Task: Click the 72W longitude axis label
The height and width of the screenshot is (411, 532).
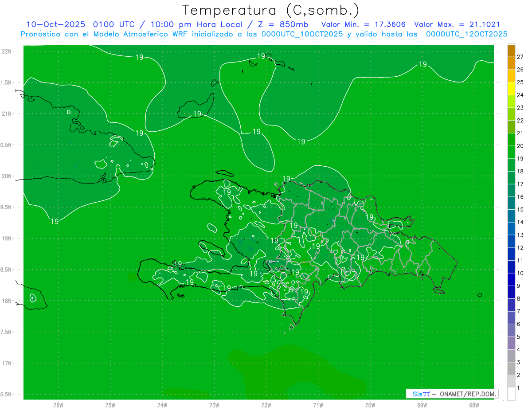Action: [266, 405]
